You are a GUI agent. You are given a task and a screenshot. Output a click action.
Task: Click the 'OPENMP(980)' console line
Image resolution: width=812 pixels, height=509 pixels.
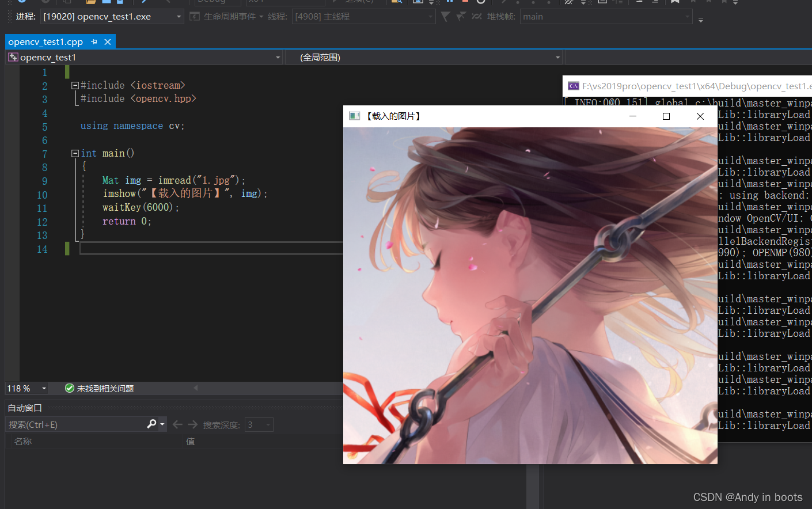(765, 253)
